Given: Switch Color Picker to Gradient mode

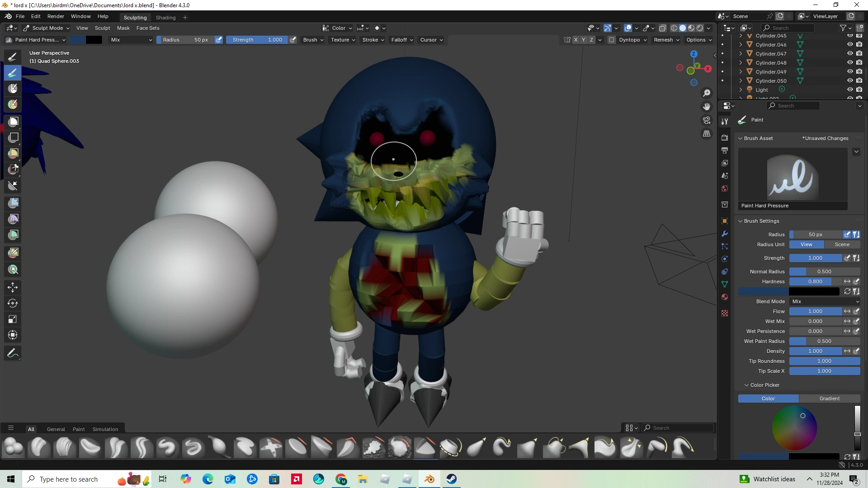Looking at the screenshot, I should coord(829,399).
